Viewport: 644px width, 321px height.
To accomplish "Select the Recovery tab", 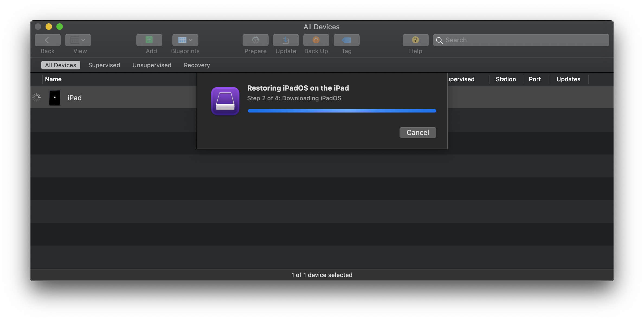I will pos(197,65).
